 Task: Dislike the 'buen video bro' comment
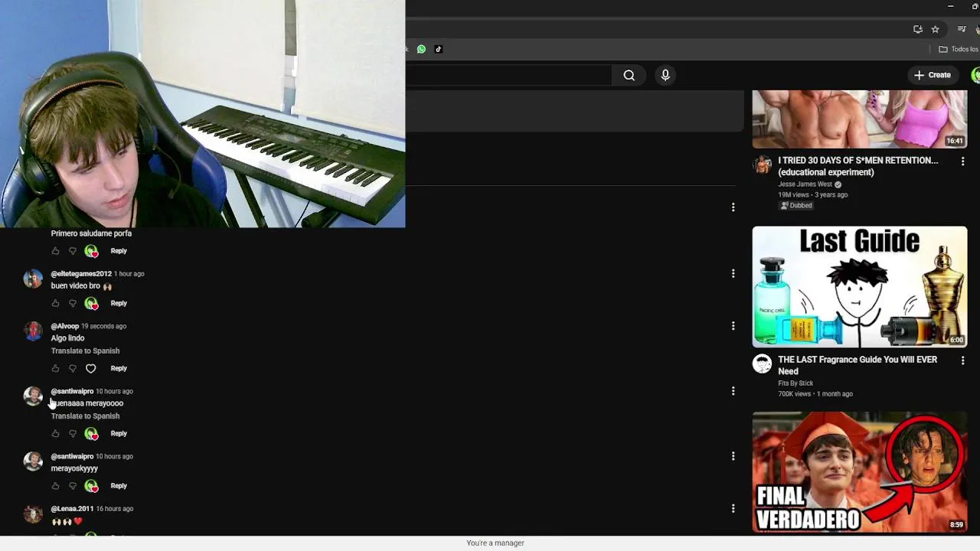(73, 303)
